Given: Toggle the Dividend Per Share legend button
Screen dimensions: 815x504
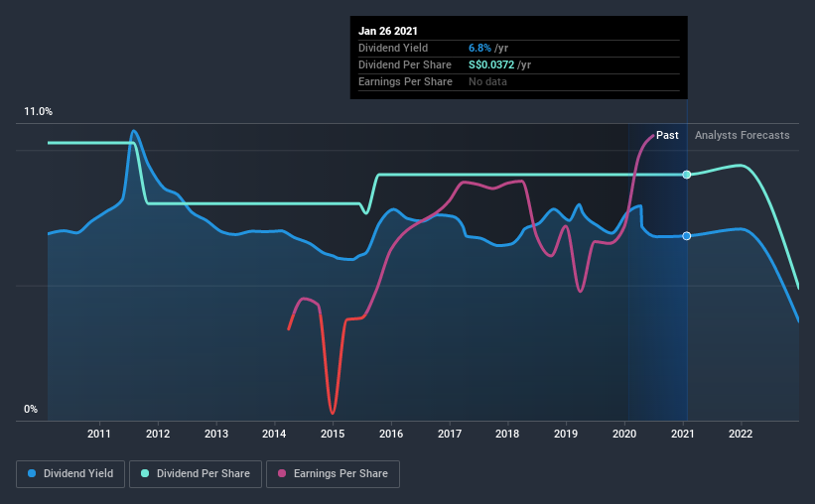Looking at the screenshot, I should pos(196,474).
